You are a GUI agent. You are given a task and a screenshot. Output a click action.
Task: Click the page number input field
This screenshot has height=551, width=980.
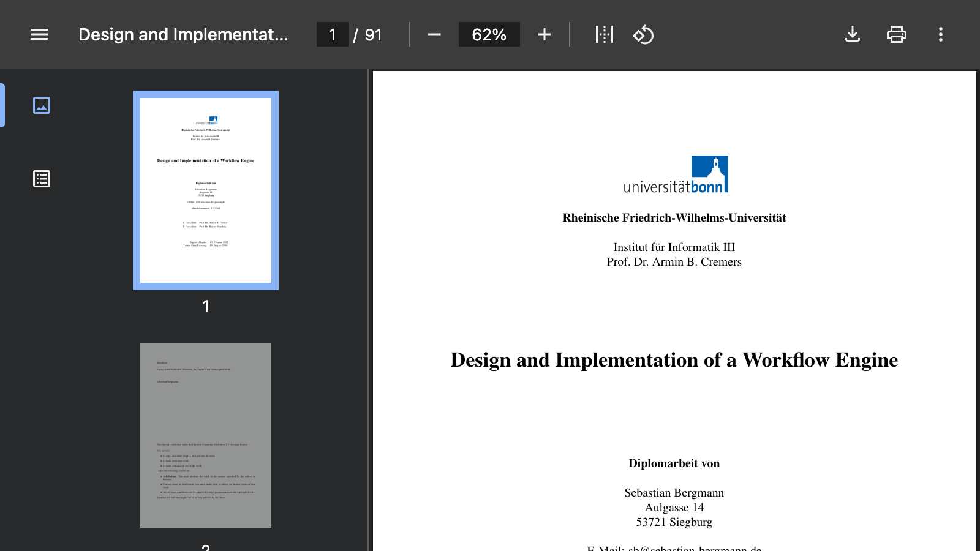(x=332, y=34)
